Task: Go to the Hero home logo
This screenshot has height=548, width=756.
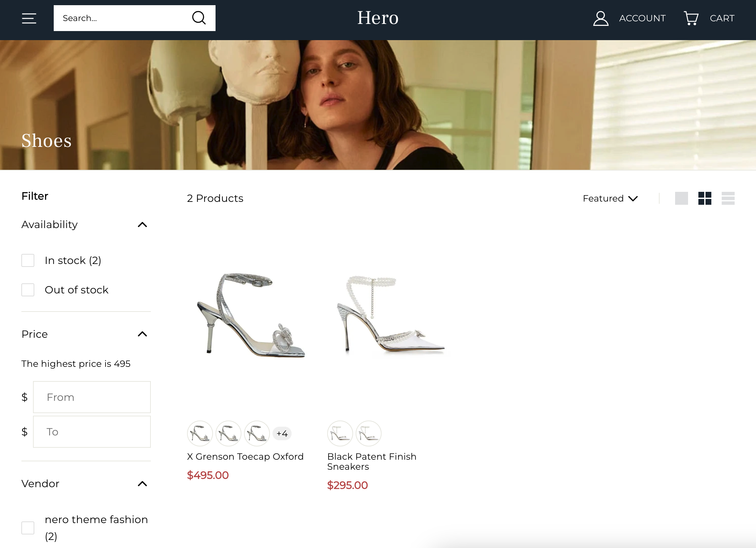Action: pyautogui.click(x=378, y=18)
